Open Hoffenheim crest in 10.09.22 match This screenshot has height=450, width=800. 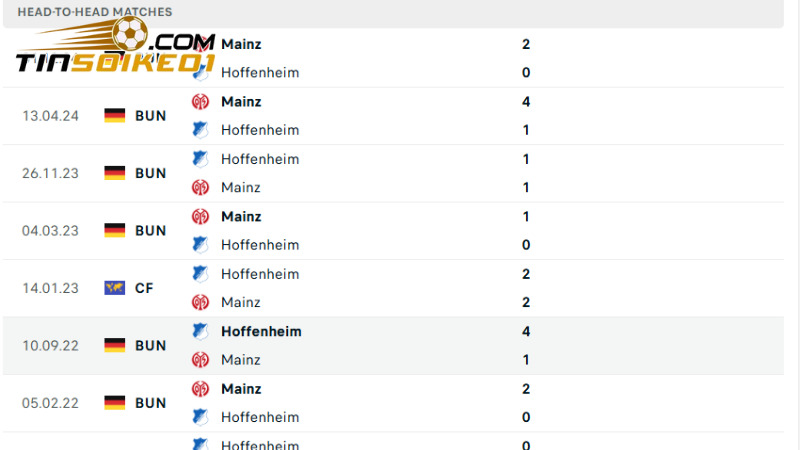[x=200, y=332]
